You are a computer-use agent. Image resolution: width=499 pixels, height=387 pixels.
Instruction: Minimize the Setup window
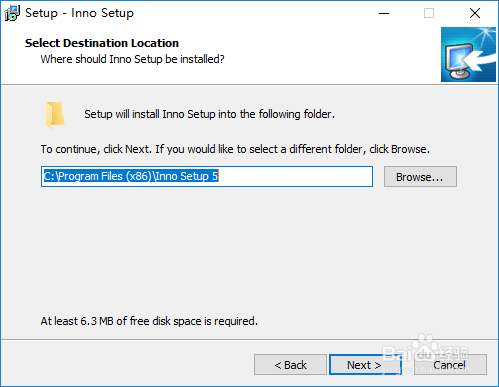click(384, 13)
